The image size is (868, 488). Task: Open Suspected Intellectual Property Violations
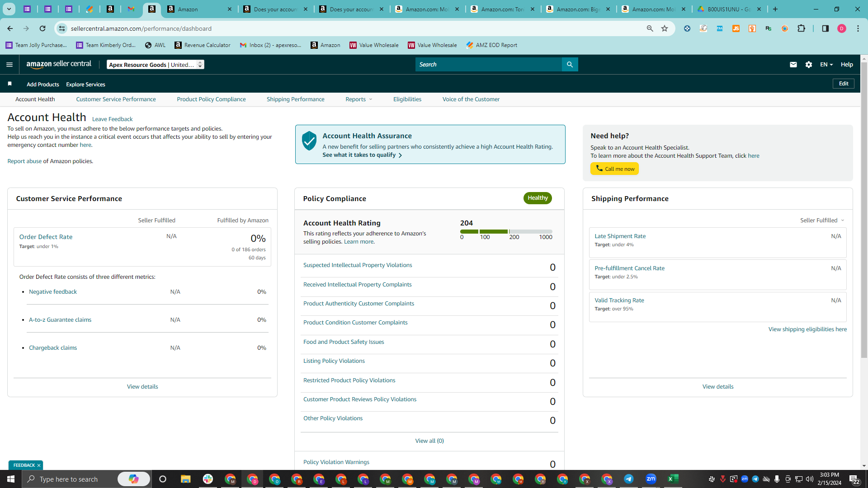pyautogui.click(x=358, y=265)
